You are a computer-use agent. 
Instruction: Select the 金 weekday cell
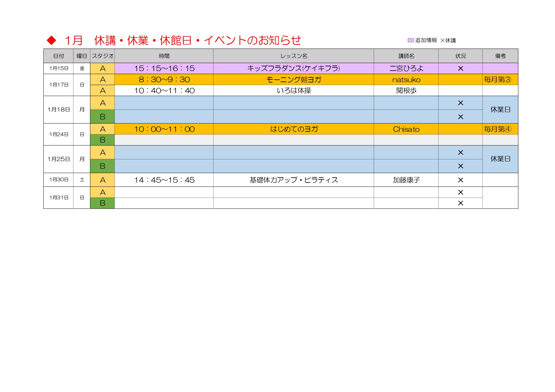coord(82,68)
